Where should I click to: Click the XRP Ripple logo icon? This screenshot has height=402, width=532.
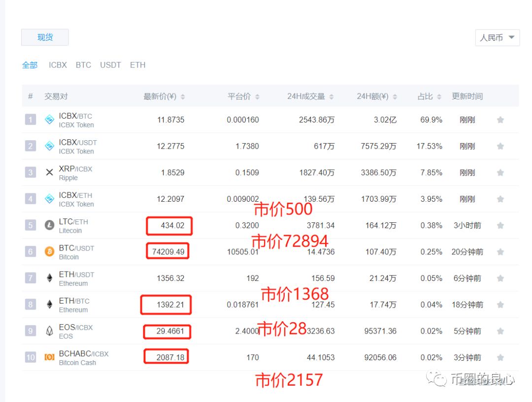tap(50, 172)
